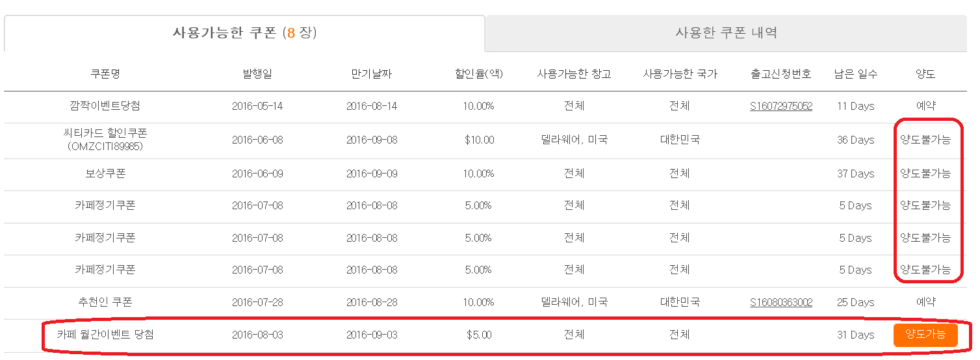Switch to the 사용가능한 쿠폰 tab
Screen dimensions: 980x360
tap(244, 33)
